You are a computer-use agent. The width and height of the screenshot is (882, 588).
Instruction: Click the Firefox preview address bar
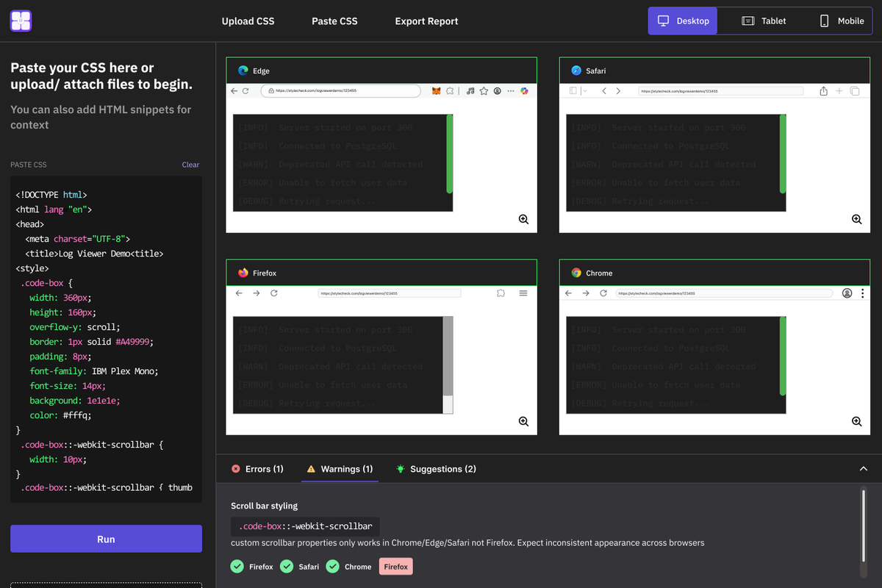[x=390, y=293]
